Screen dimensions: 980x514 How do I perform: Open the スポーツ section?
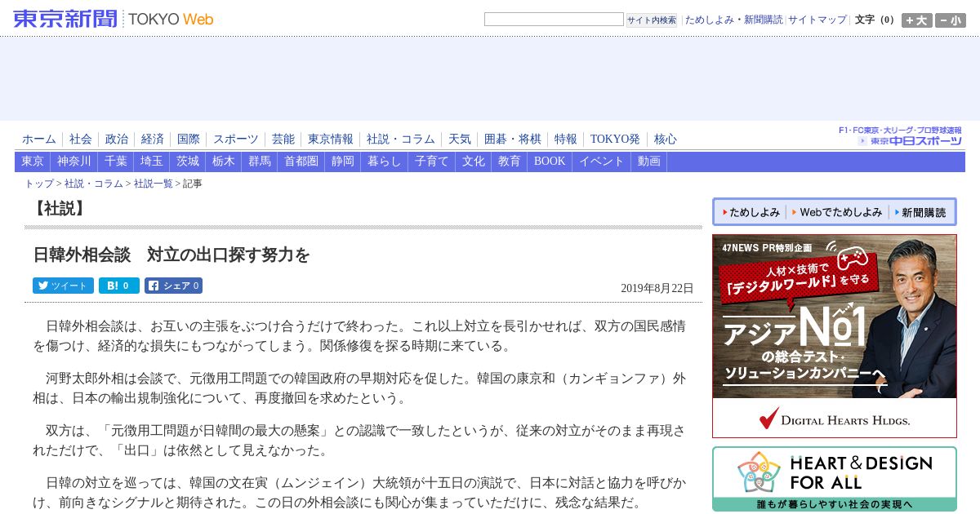click(x=236, y=140)
